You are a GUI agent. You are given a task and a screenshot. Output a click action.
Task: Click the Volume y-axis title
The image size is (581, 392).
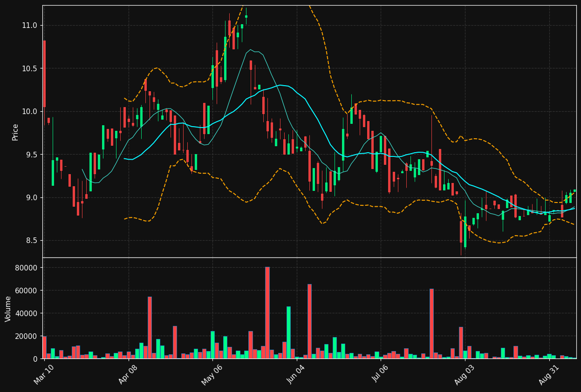pyautogui.click(x=8, y=309)
